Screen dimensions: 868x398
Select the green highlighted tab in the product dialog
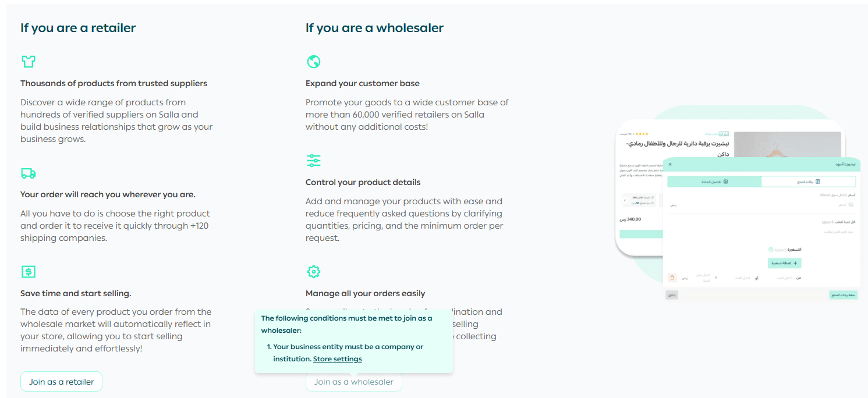[714, 182]
